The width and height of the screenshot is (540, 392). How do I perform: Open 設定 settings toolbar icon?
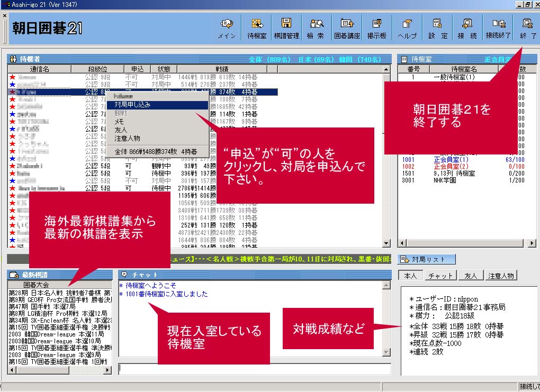click(x=438, y=28)
